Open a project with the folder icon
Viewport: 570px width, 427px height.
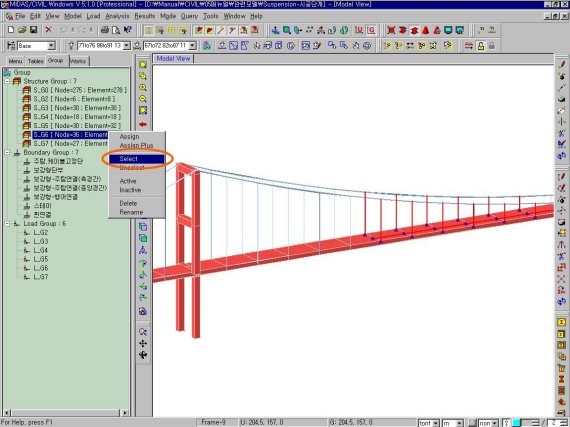pos(22,30)
